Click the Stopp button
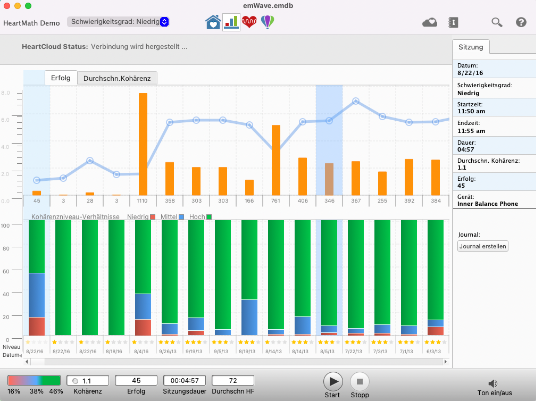 360,382
